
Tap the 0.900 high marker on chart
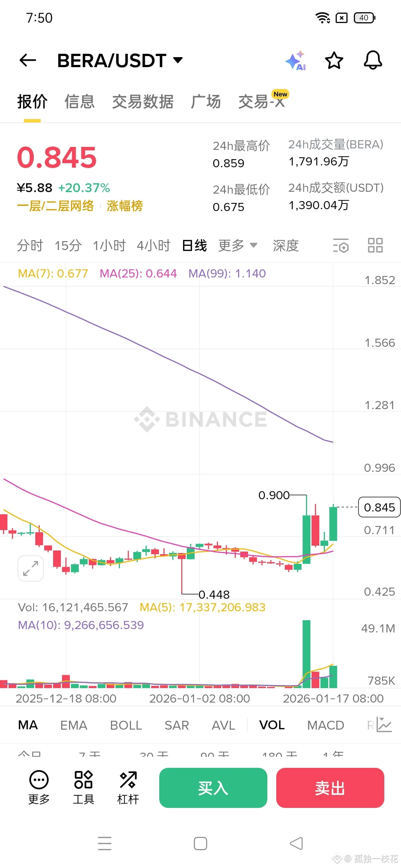coord(274,495)
